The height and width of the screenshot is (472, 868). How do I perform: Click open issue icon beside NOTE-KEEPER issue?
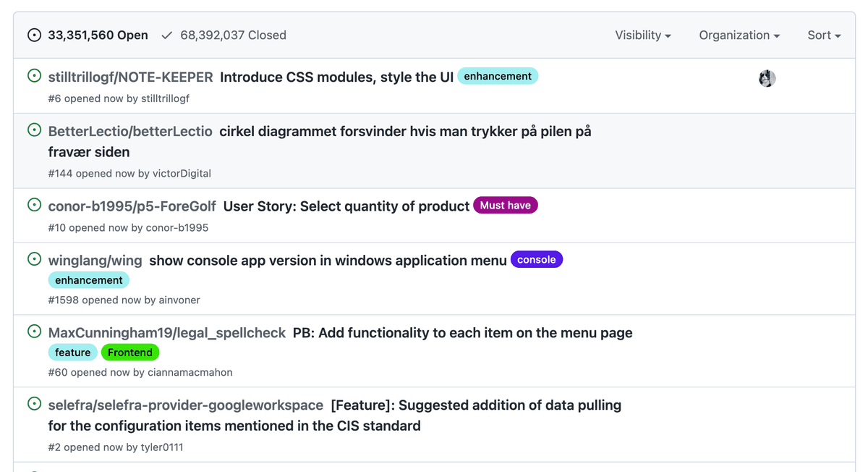(x=34, y=75)
